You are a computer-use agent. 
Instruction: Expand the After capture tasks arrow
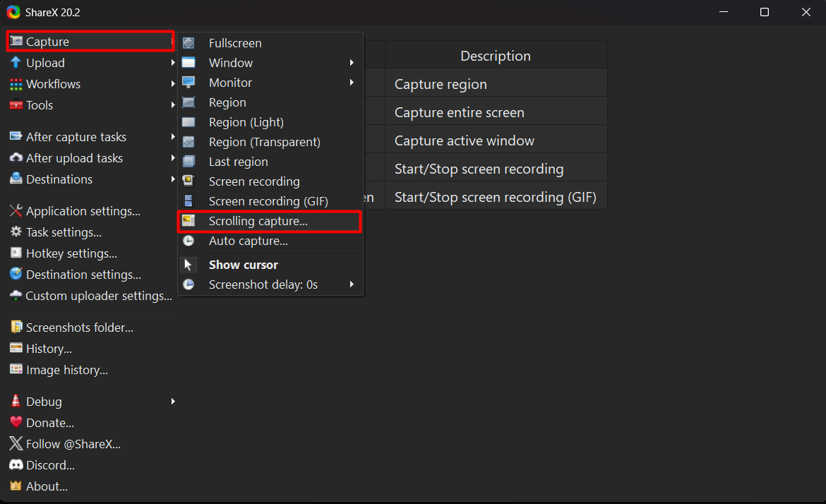tap(173, 136)
